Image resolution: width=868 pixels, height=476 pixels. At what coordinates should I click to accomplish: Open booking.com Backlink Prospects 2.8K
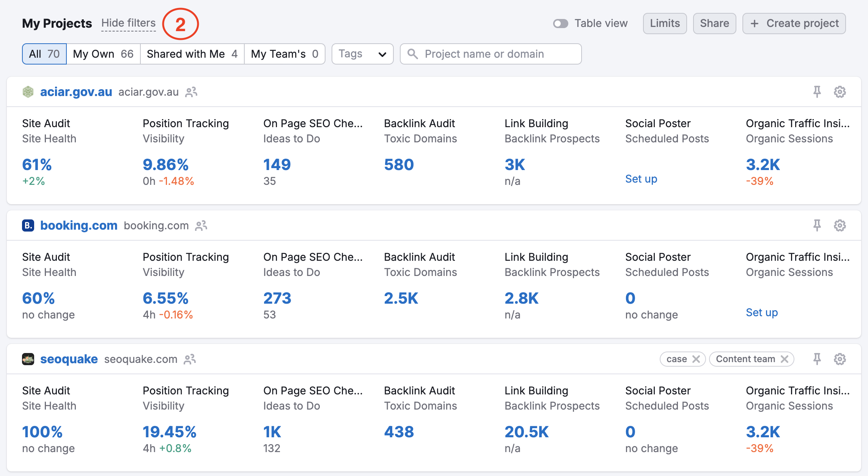pyautogui.click(x=522, y=298)
